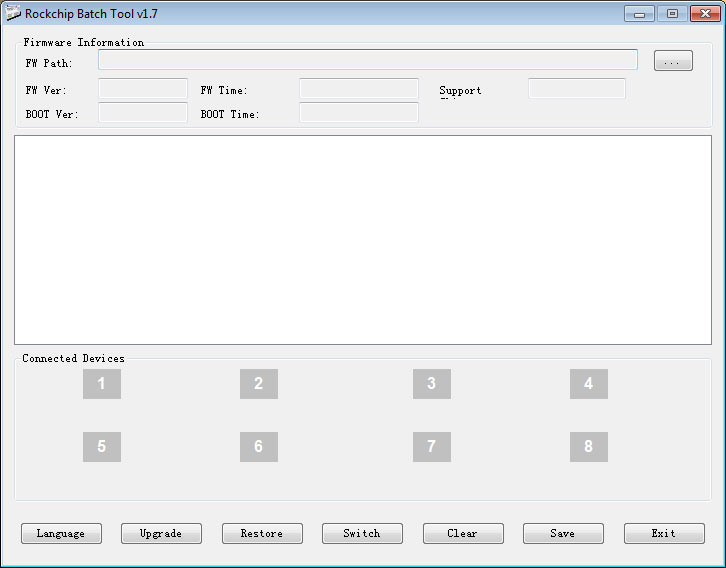
Task: Open firmware browse button with three dots
Action: click(x=673, y=61)
